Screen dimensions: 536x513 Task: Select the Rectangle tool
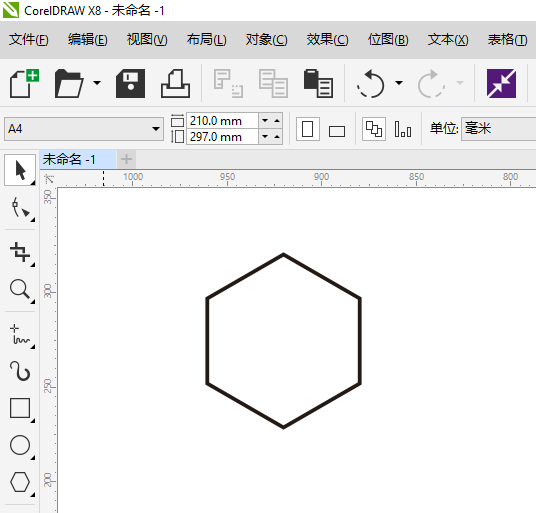click(20, 408)
